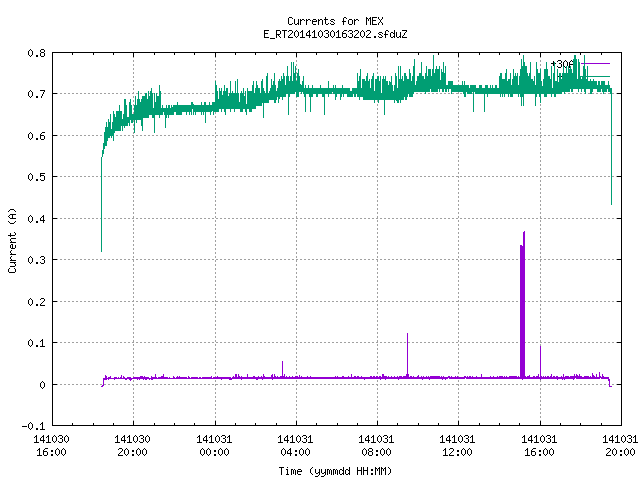Click the green legend line sample
Image resolution: width=640 pixels, height=480 pixels.
coord(596,76)
